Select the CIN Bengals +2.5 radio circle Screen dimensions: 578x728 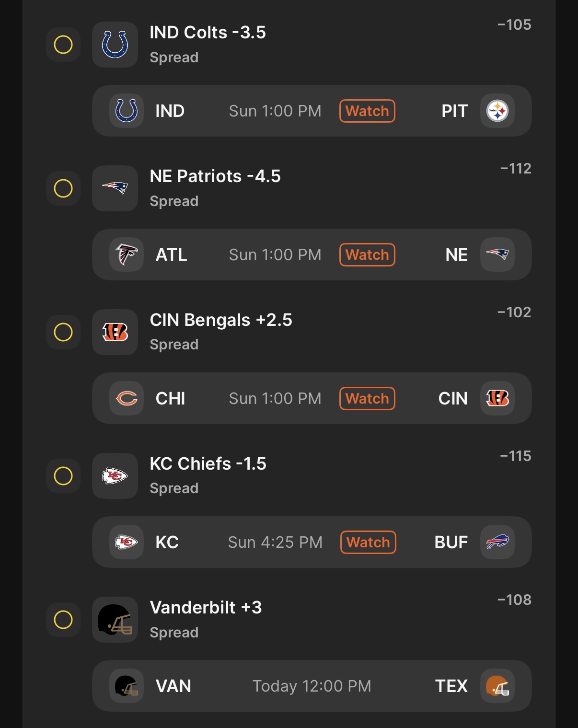(63, 332)
